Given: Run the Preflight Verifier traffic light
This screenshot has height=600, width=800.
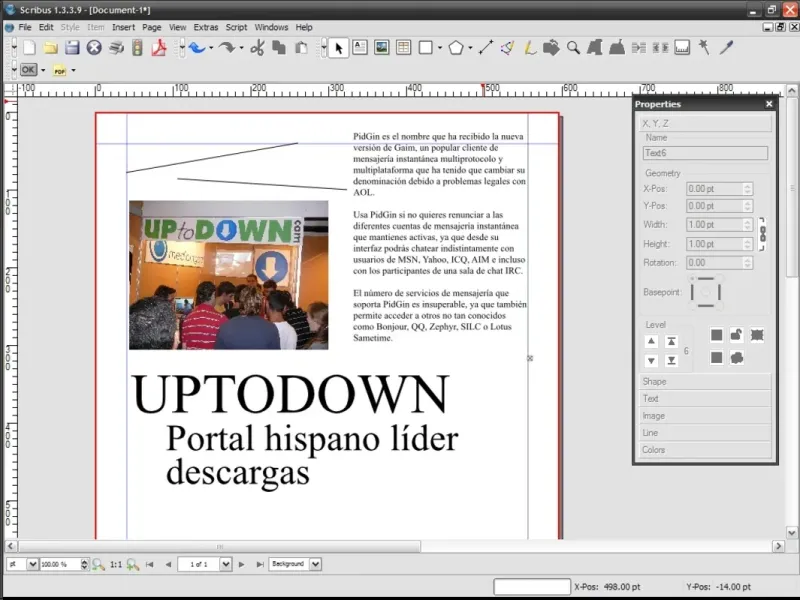Looking at the screenshot, I should [x=138, y=47].
